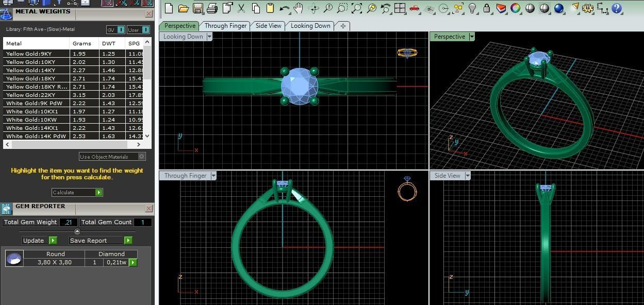Select the White Gold:10KW row
Viewport: 644px width, 305px height.
(x=73, y=120)
